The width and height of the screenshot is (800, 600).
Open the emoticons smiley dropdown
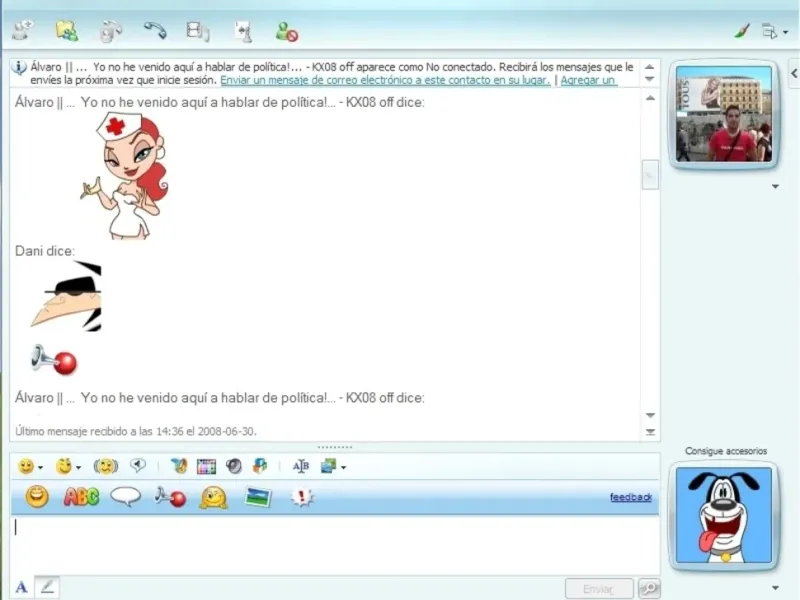pyautogui.click(x=30, y=466)
